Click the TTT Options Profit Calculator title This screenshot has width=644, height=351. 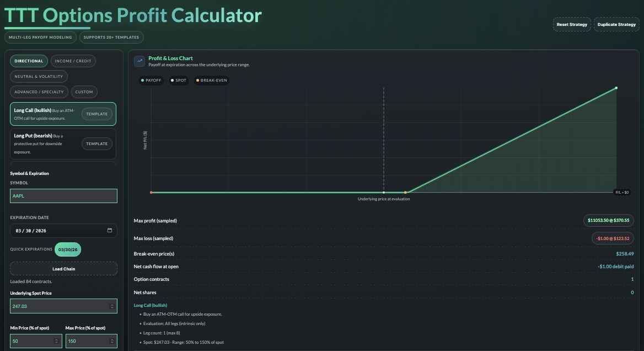click(x=133, y=15)
